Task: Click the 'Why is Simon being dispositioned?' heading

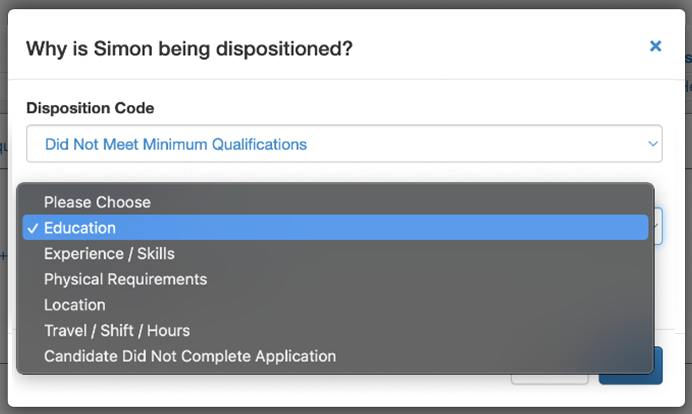Action: (x=189, y=49)
